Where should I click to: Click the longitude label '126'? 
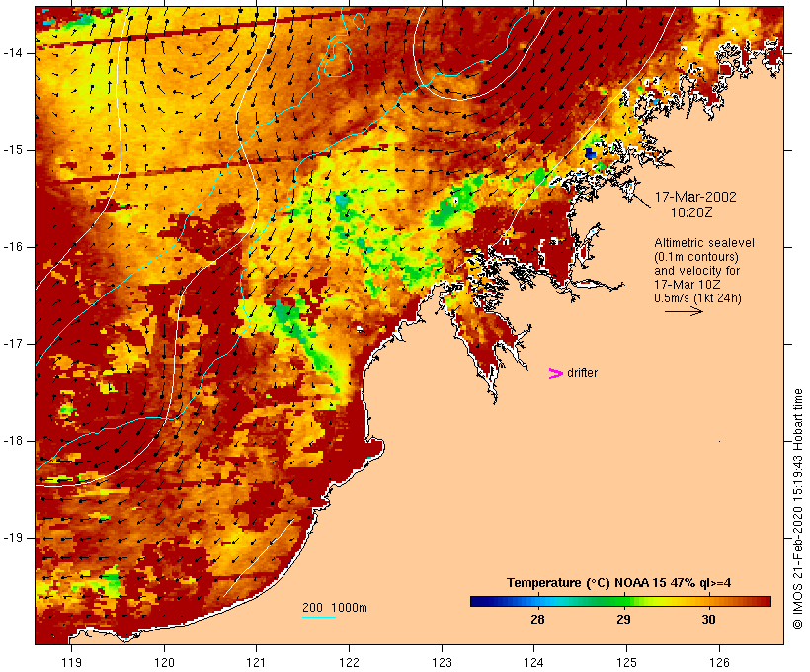719,662
